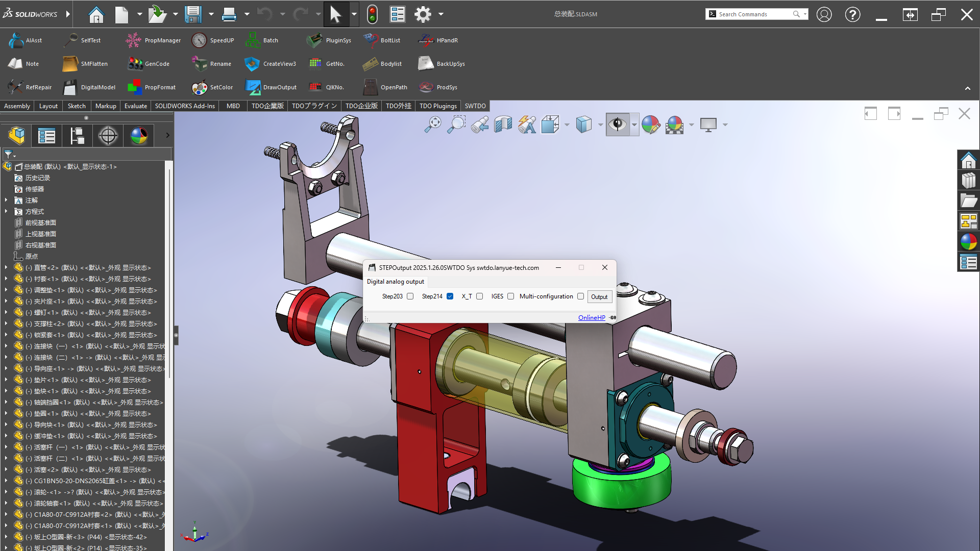Screen dimensions: 980x551
Task: Click the Zoom to Fit icon
Action: tap(432, 124)
